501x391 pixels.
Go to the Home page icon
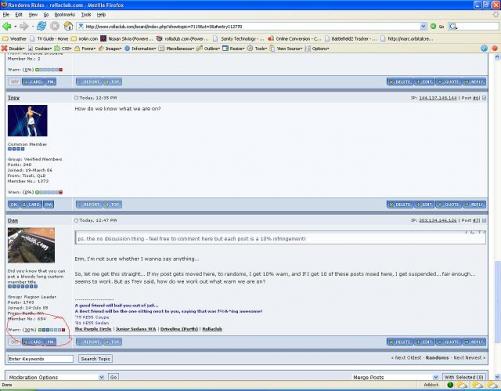tap(68, 26)
